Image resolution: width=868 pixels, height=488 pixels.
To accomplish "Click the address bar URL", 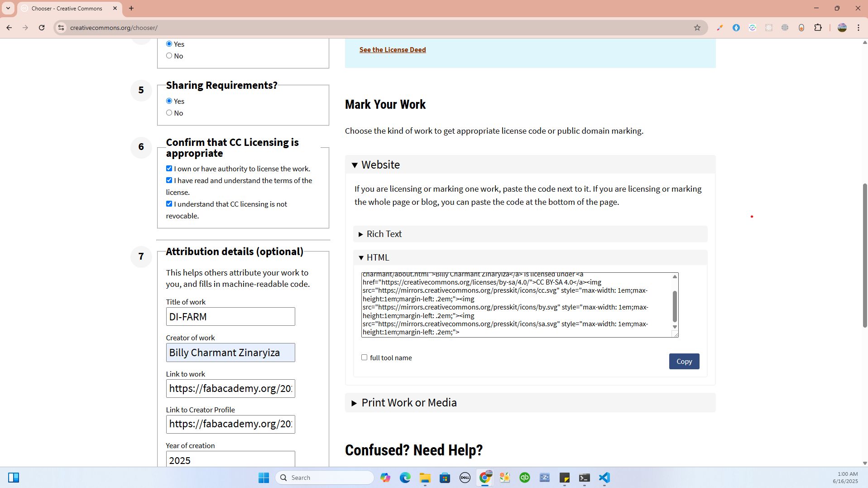I will [x=114, y=28].
